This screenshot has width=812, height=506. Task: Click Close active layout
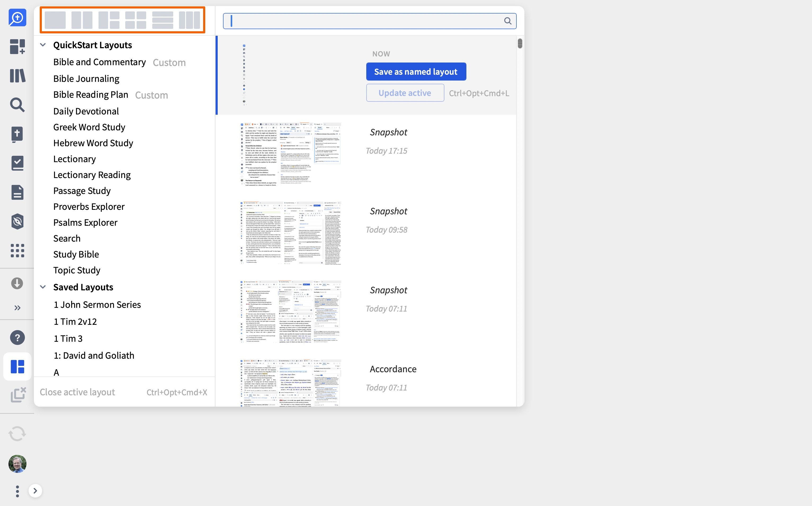click(x=77, y=392)
